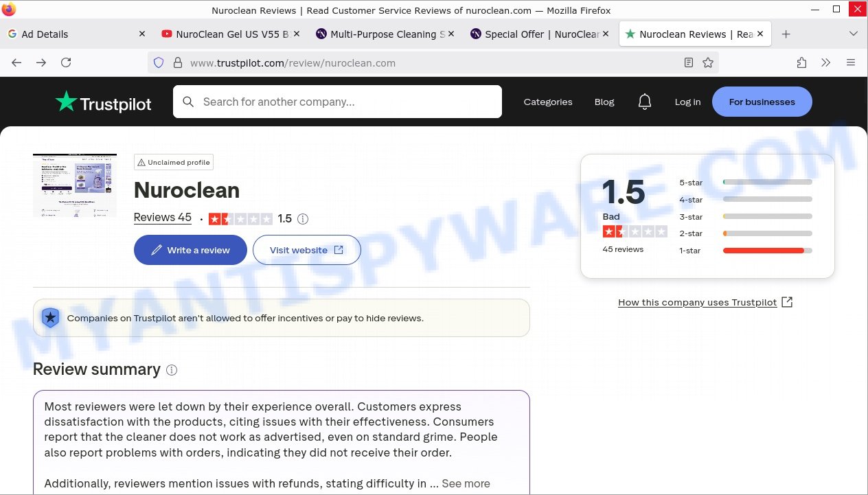Switch to NuroClean Gel US V55 tab
Viewport: 868px width, 495px height.
pos(231,34)
